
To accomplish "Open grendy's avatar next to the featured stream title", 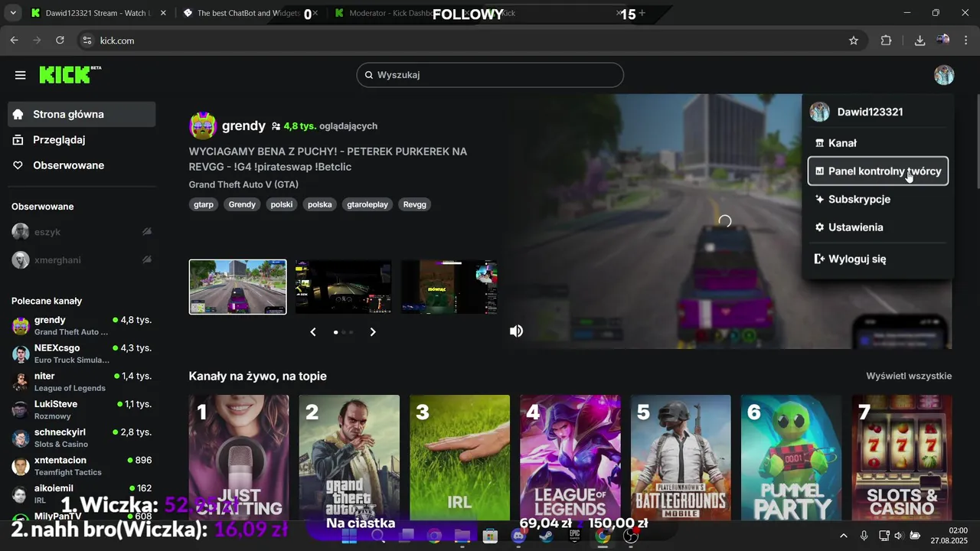I will pyautogui.click(x=203, y=126).
